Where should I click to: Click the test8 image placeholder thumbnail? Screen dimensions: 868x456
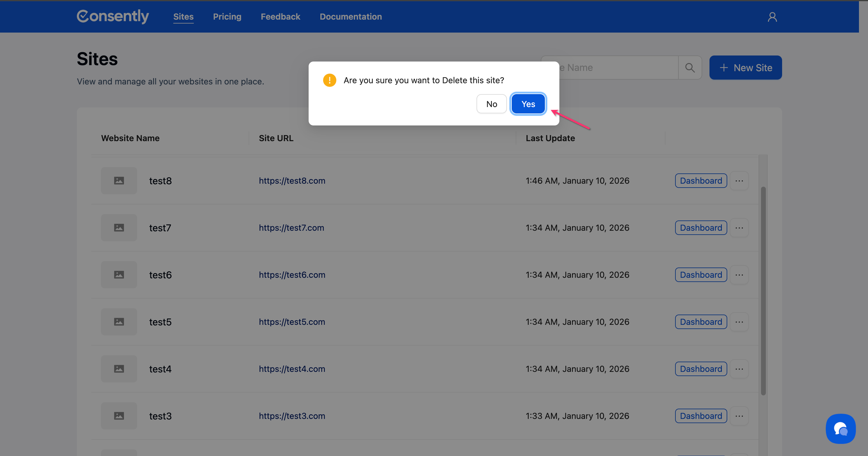[x=119, y=181]
